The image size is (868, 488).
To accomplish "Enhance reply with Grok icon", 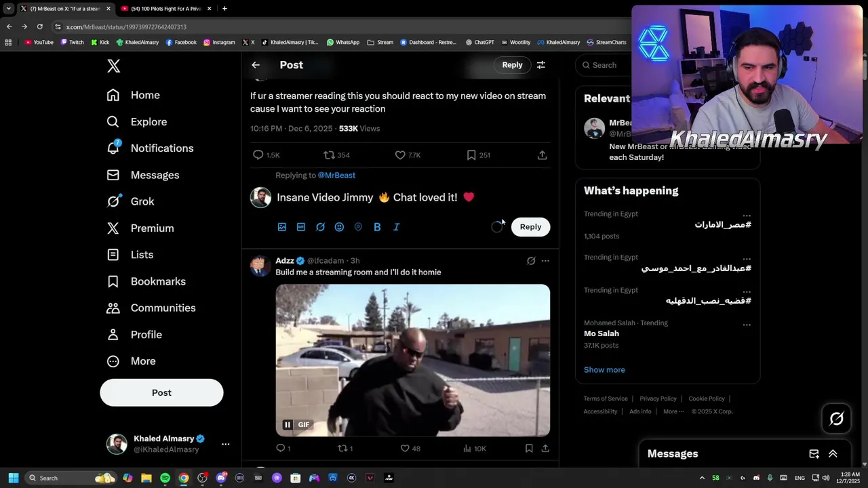I will tap(320, 227).
